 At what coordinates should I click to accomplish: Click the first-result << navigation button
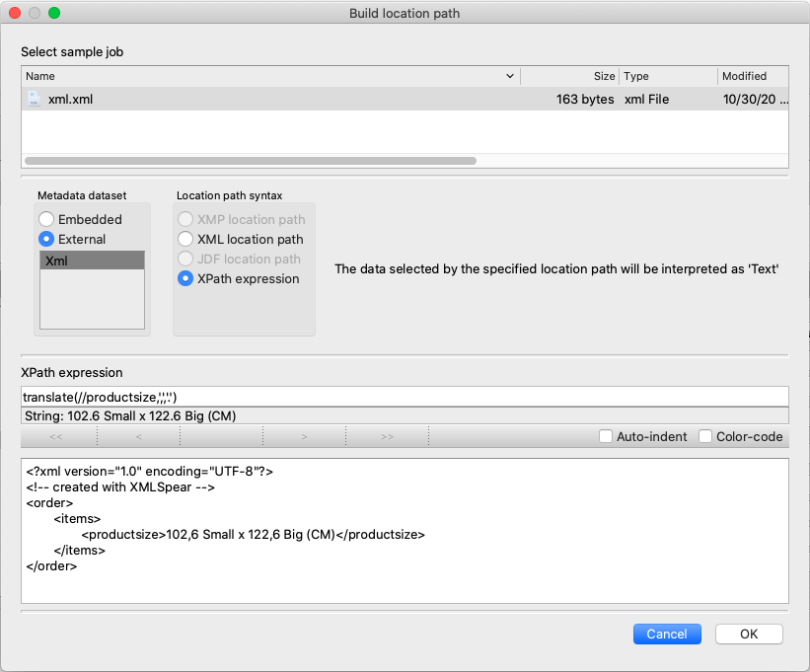[56, 436]
